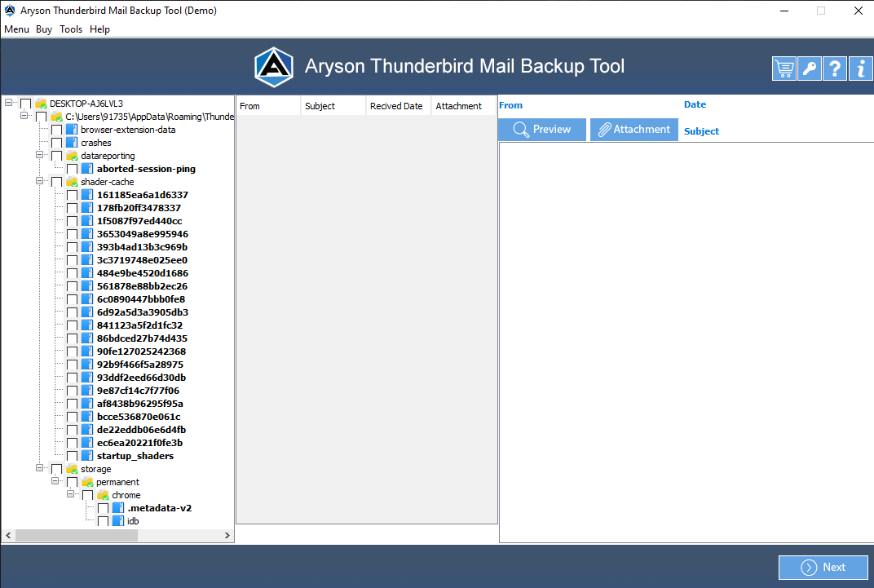This screenshot has height=588, width=874.
Task: Open the Help menu
Action: pos(99,29)
